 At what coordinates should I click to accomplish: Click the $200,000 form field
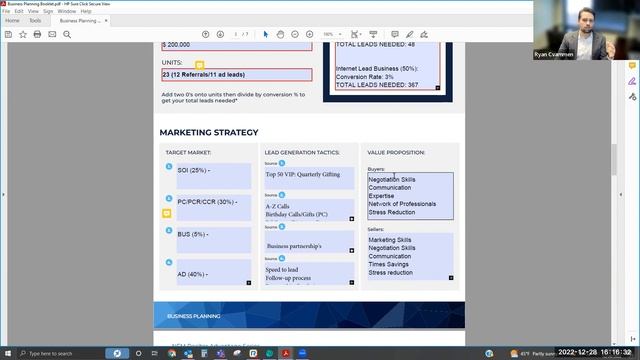click(237, 46)
